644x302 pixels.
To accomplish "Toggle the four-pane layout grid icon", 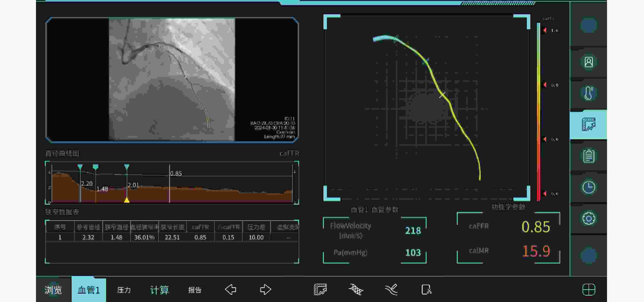I will 589,290.
